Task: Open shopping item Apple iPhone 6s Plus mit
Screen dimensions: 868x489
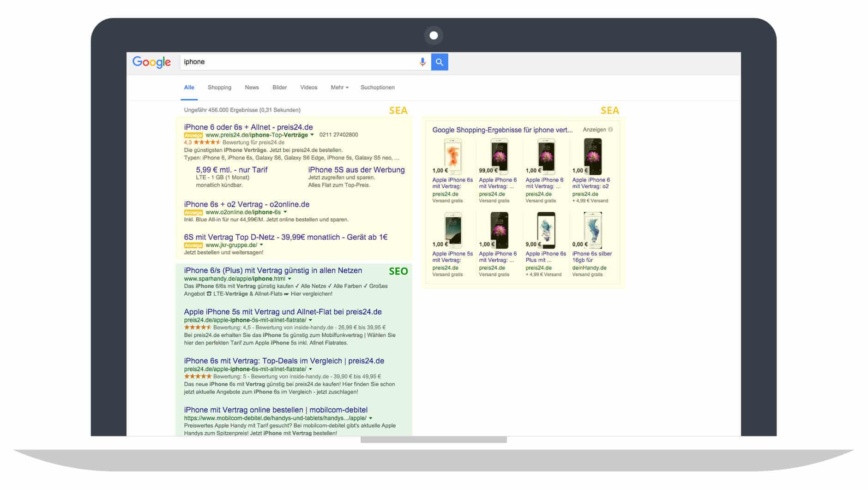Action: (546, 257)
